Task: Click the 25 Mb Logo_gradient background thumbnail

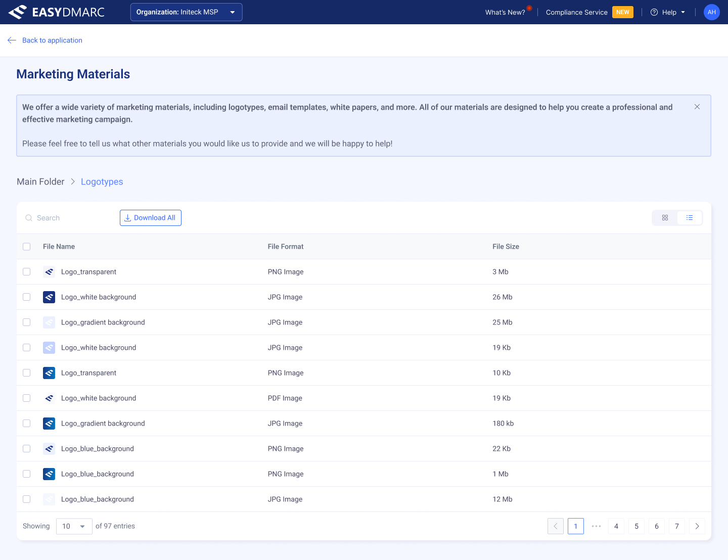Action: click(49, 322)
